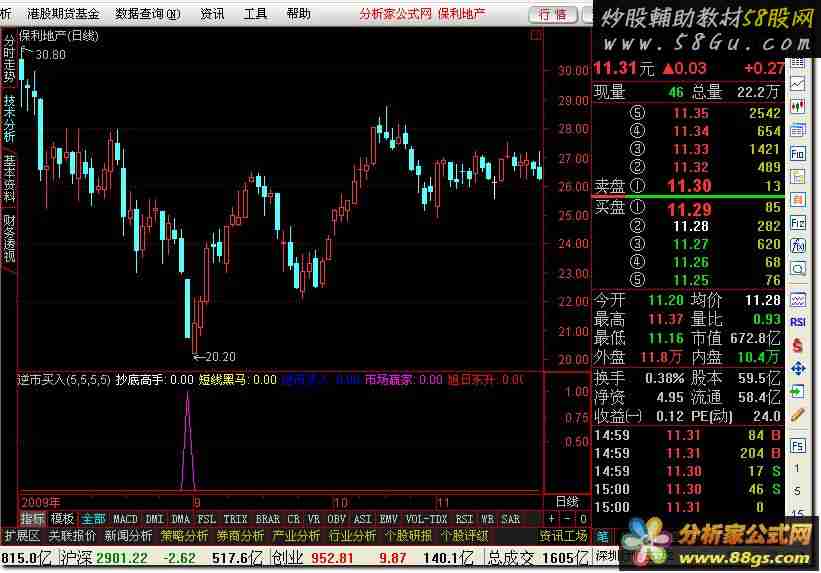The height and width of the screenshot is (573, 821).
Task: Switch indicator to SAR
Action: (x=511, y=519)
